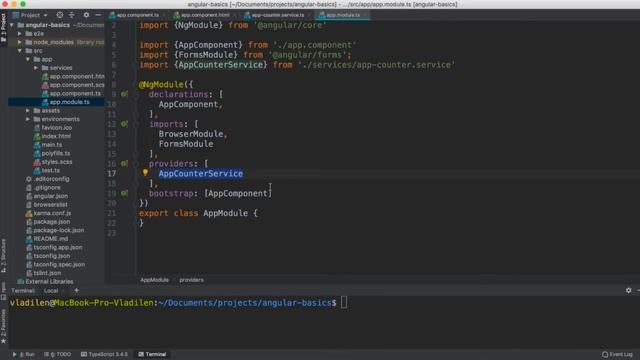Open the TODO tool window
This screenshot has width=640, height=360.
pyautogui.click(x=58, y=354)
